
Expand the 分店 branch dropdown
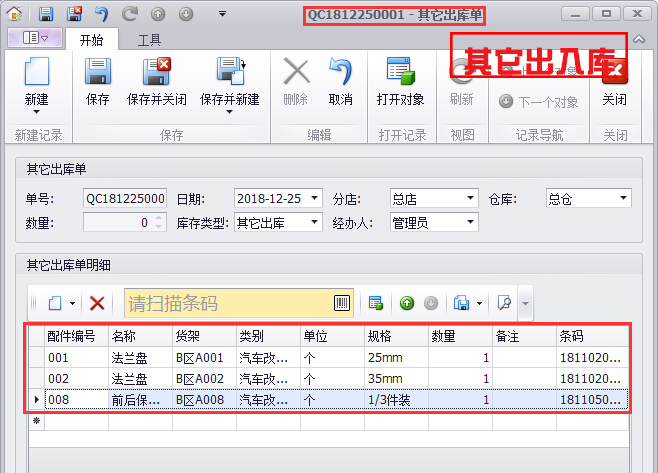tap(471, 198)
